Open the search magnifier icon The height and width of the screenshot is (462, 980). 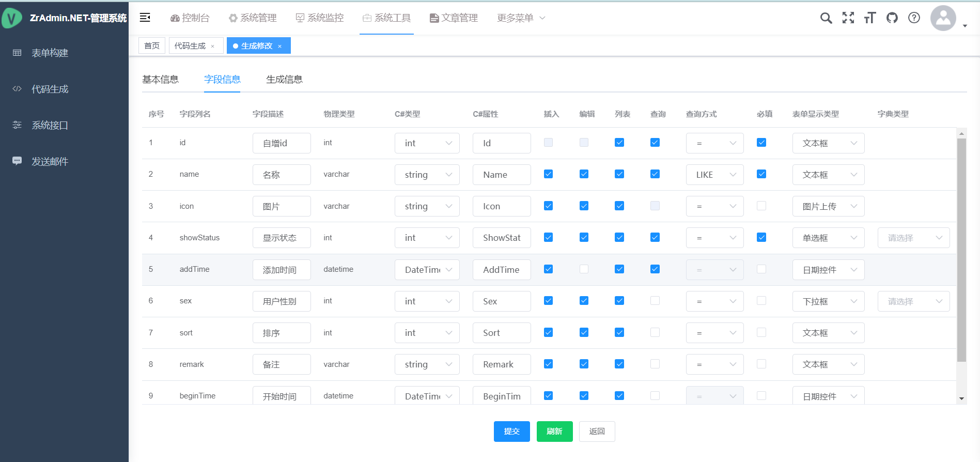[826, 18]
